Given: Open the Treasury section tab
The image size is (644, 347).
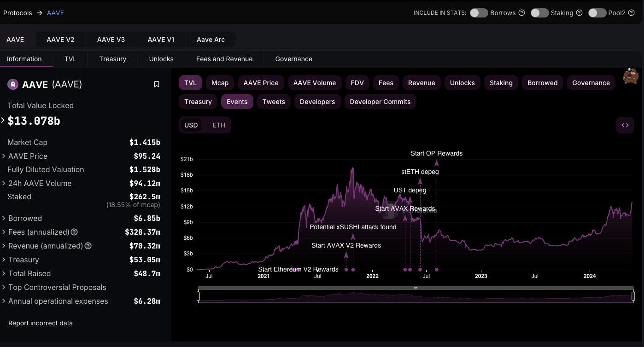Looking at the screenshot, I should point(113,59).
